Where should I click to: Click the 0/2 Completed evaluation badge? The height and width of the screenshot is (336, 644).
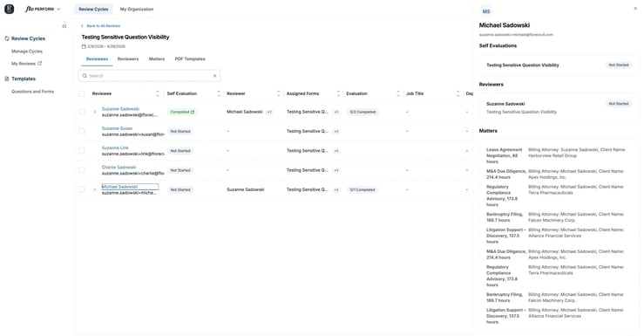point(363,112)
